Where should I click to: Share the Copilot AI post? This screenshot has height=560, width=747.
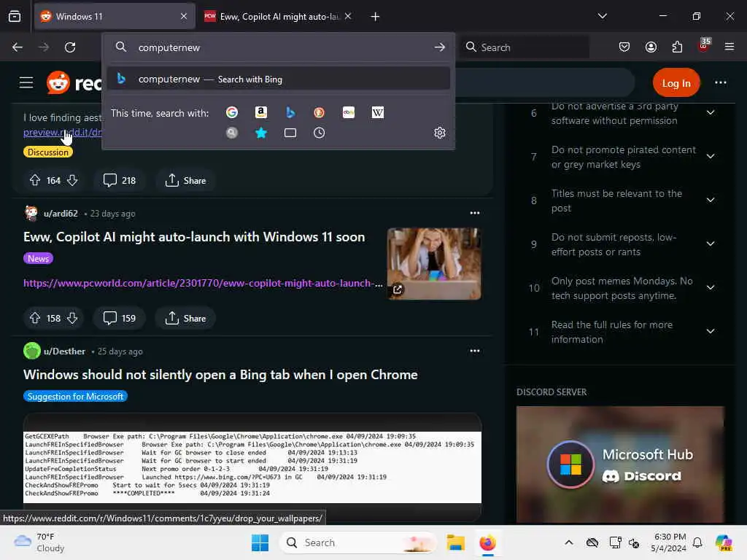pyautogui.click(x=186, y=318)
